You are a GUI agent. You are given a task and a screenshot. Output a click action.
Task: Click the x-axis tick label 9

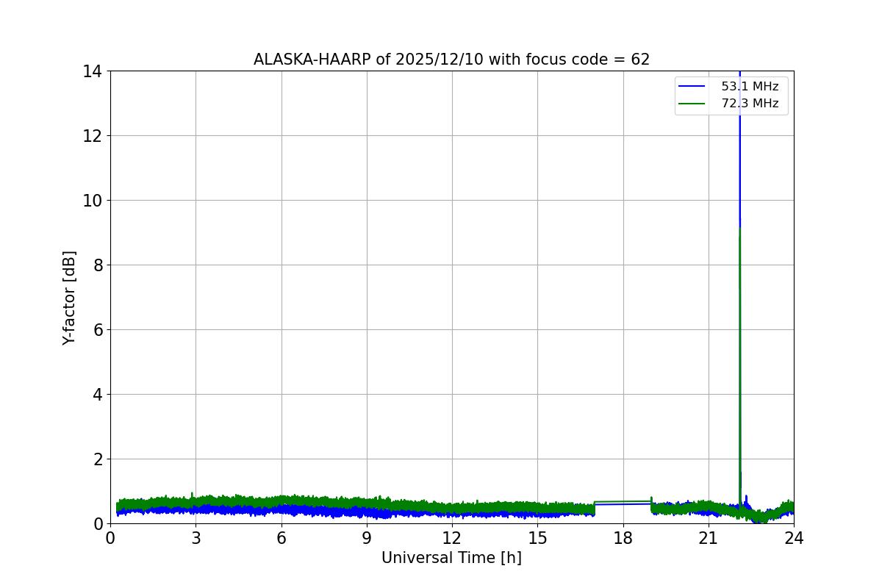(x=367, y=538)
